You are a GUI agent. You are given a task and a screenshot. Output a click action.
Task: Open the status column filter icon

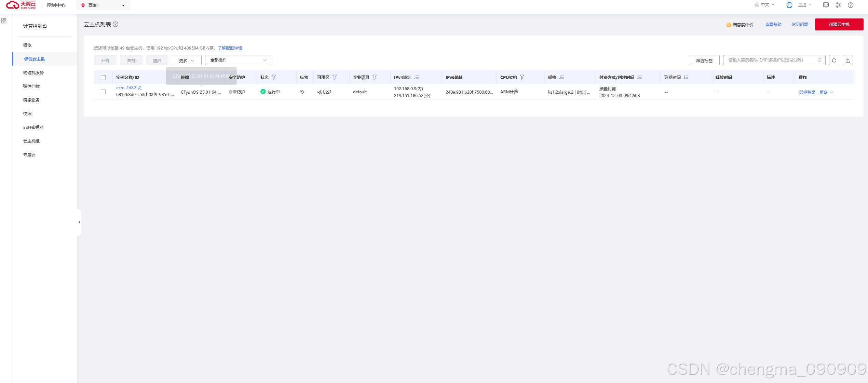(x=274, y=77)
